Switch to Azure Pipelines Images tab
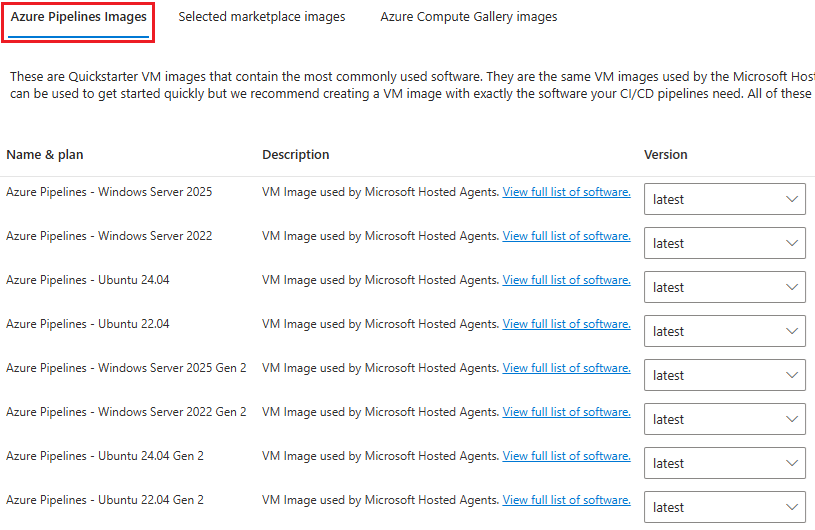The image size is (815, 530). (x=78, y=17)
